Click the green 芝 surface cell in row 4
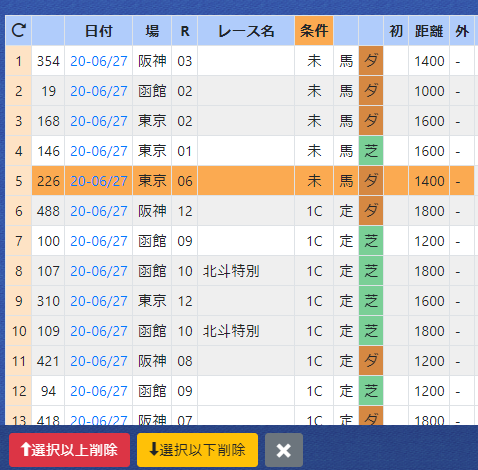478x470 pixels. (371, 151)
